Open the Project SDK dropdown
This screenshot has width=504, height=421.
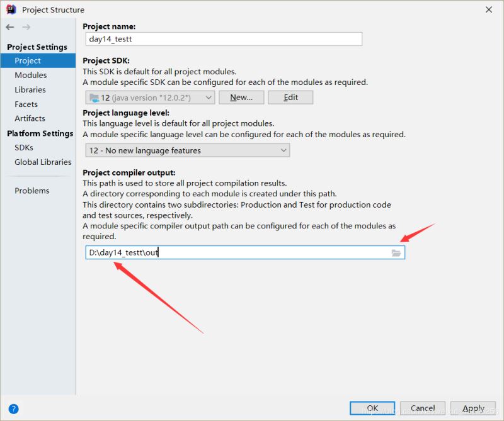150,98
